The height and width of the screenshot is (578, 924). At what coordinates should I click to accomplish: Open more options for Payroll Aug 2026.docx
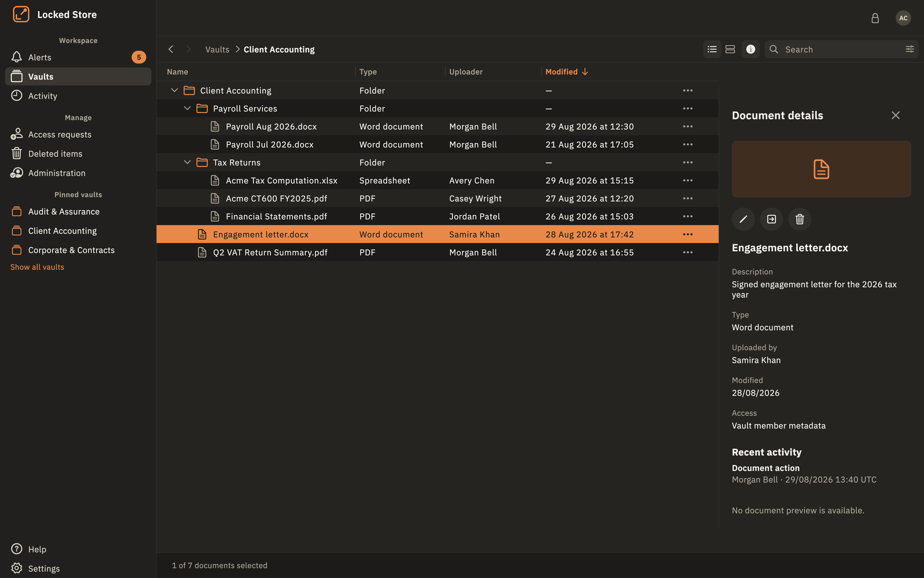click(x=688, y=127)
